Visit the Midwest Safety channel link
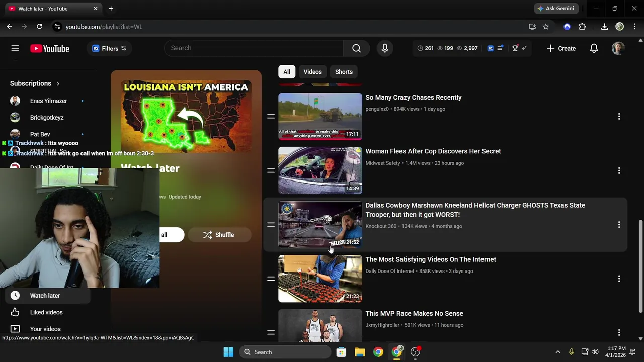The width and height of the screenshot is (644, 362). point(382,163)
